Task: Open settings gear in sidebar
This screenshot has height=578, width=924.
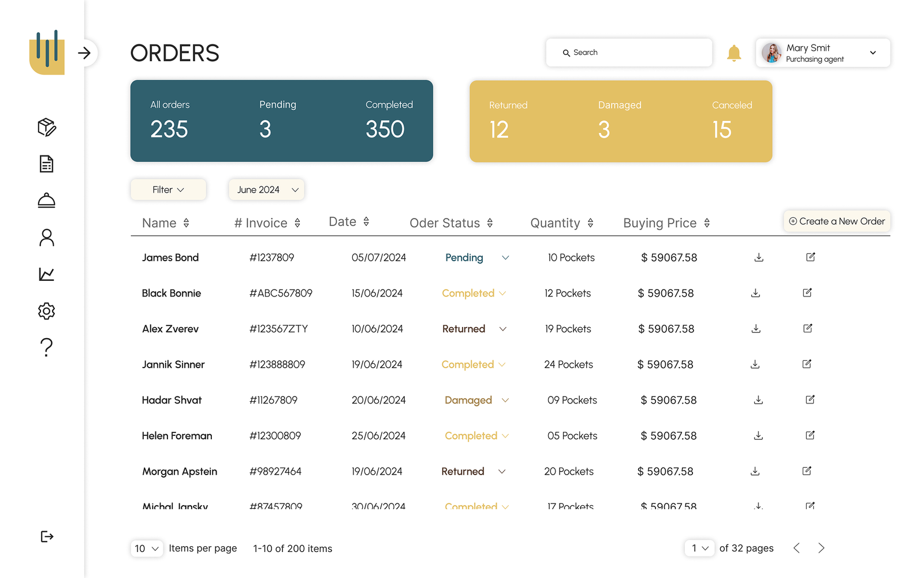Action: (x=46, y=311)
